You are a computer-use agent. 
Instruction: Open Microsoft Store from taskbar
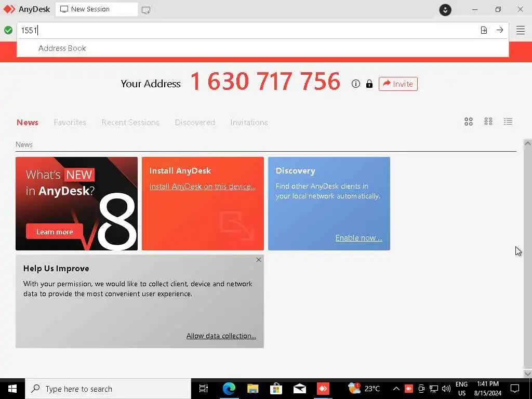(x=276, y=389)
